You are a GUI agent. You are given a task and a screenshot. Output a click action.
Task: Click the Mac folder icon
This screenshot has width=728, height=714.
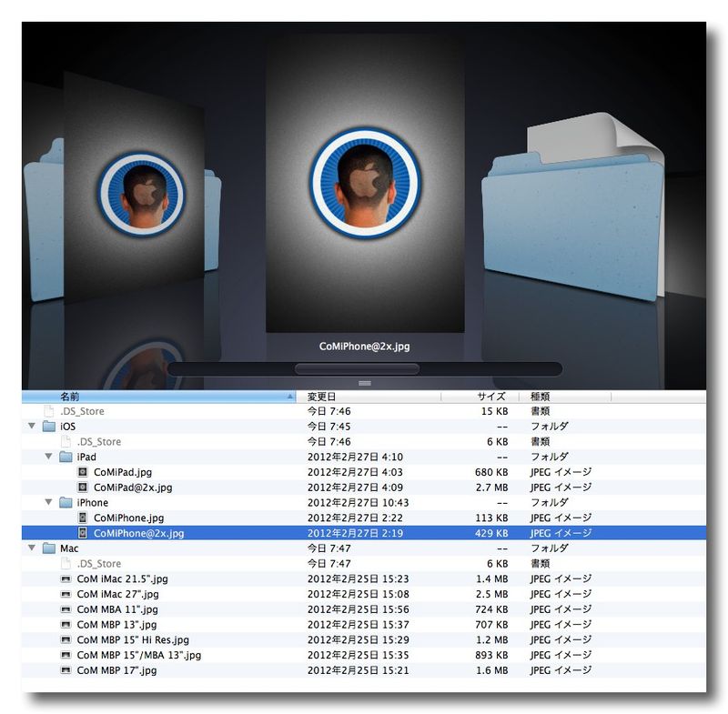(x=49, y=548)
